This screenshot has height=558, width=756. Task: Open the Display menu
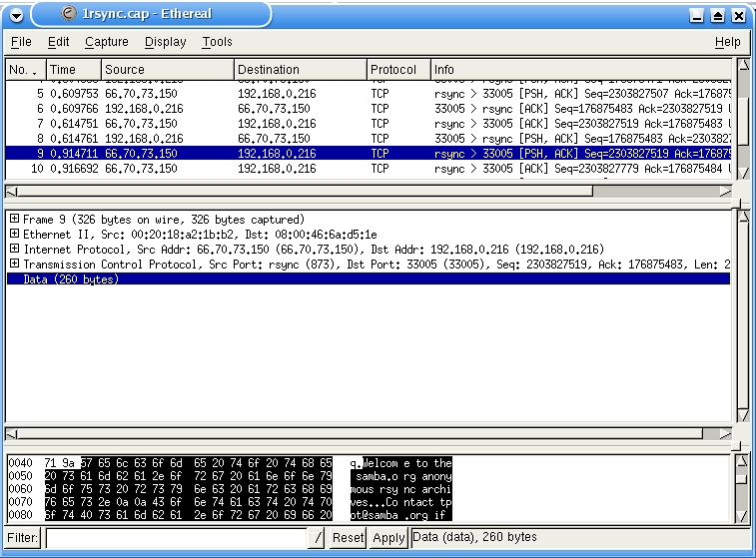coord(165,42)
